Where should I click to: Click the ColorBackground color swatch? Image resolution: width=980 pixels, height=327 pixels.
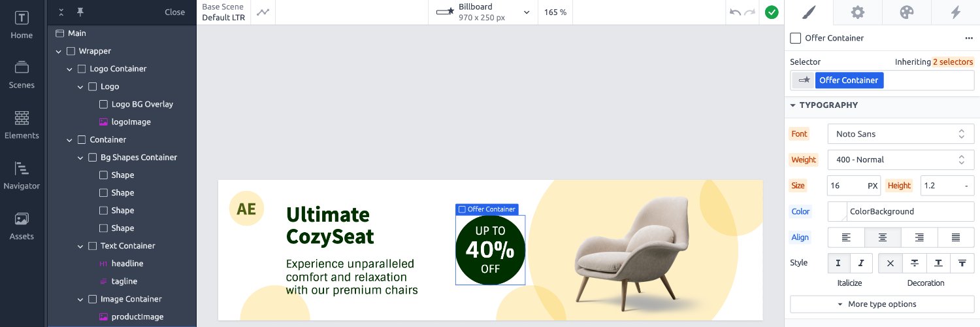[x=838, y=211]
